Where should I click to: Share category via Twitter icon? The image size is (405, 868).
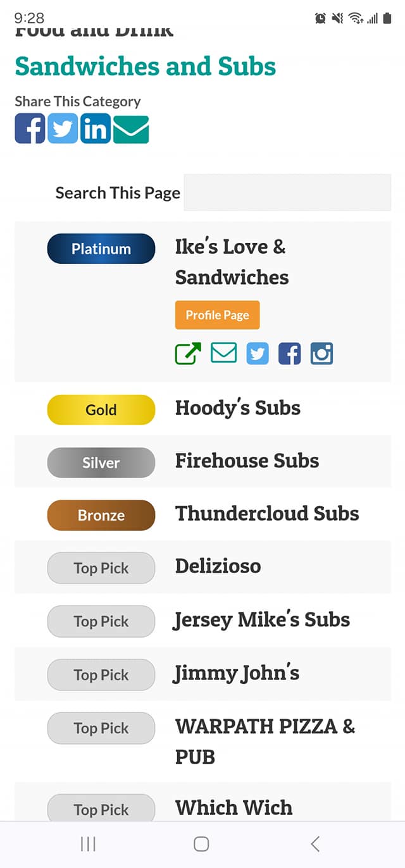(63, 128)
